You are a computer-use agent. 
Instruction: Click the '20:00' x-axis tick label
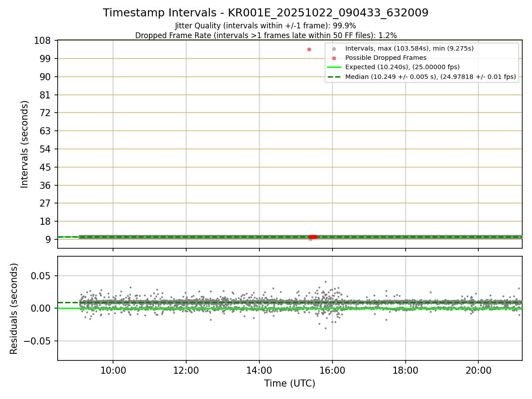478,370
